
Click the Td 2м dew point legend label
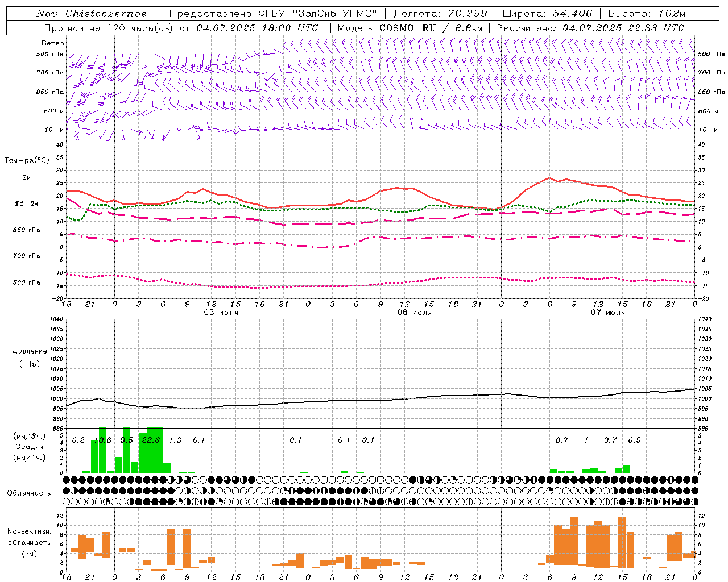point(27,203)
